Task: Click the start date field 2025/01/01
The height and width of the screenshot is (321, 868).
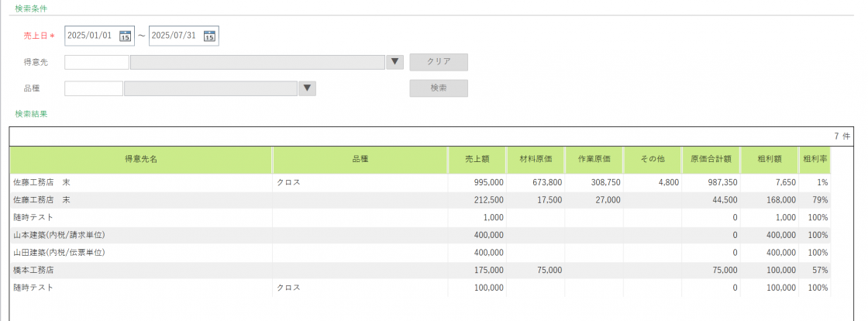Action: point(90,36)
